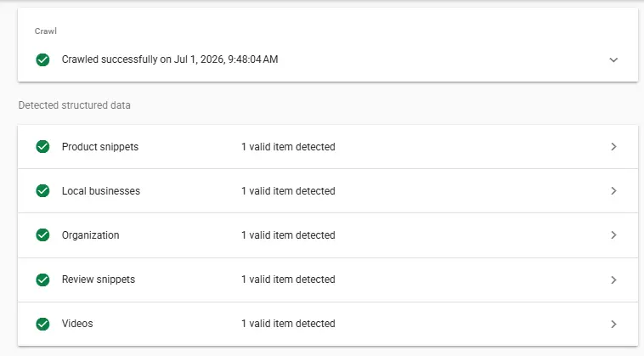Click the green check icon beside Crawled successfully
Screen dimensions: 644x356
[42, 60]
